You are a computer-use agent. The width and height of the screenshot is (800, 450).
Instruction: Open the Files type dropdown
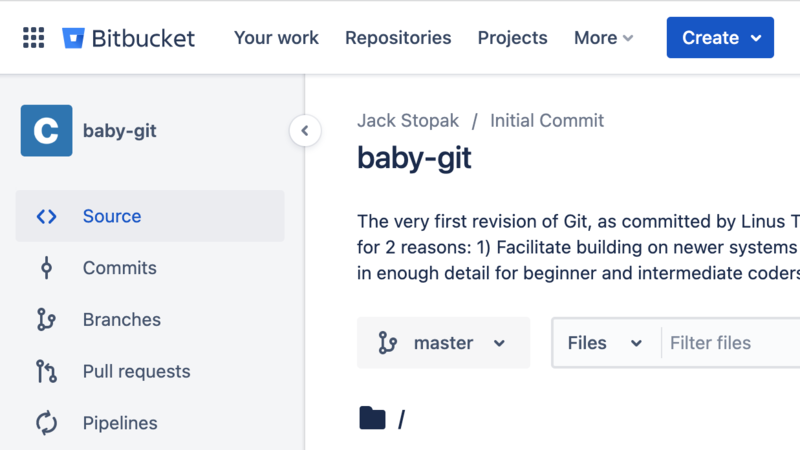[x=605, y=343]
